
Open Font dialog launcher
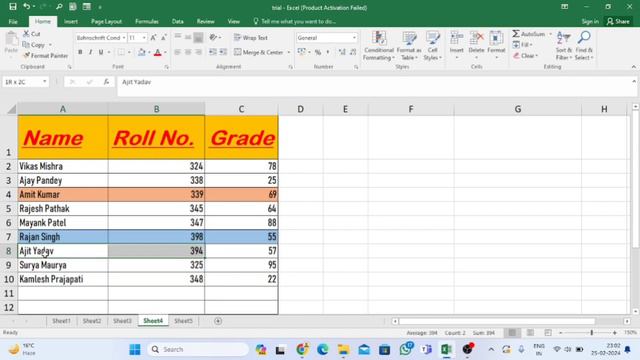tap(167, 67)
